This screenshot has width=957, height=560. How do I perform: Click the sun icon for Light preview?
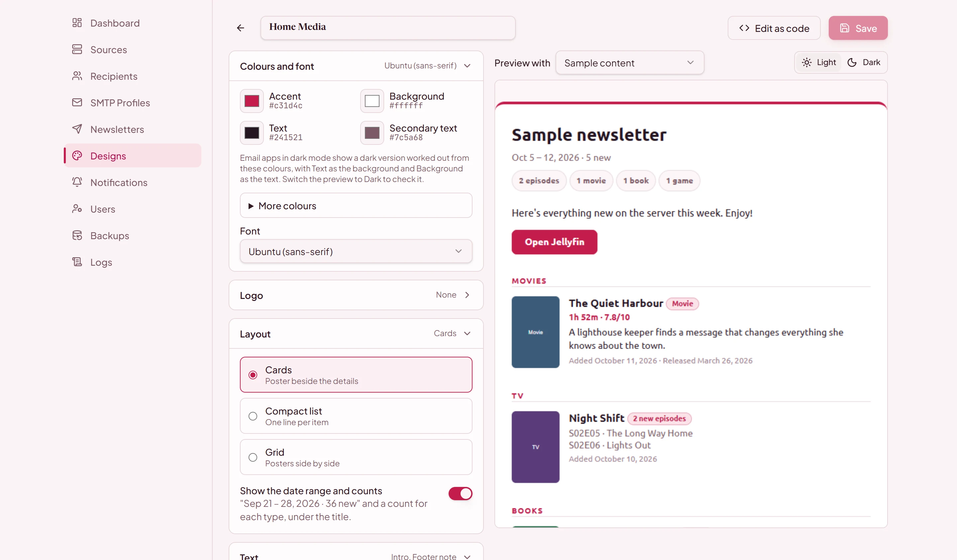coord(807,62)
